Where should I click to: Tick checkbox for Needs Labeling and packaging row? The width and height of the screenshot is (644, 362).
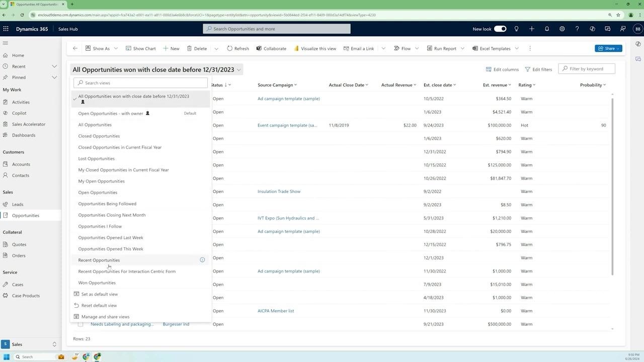80,324
